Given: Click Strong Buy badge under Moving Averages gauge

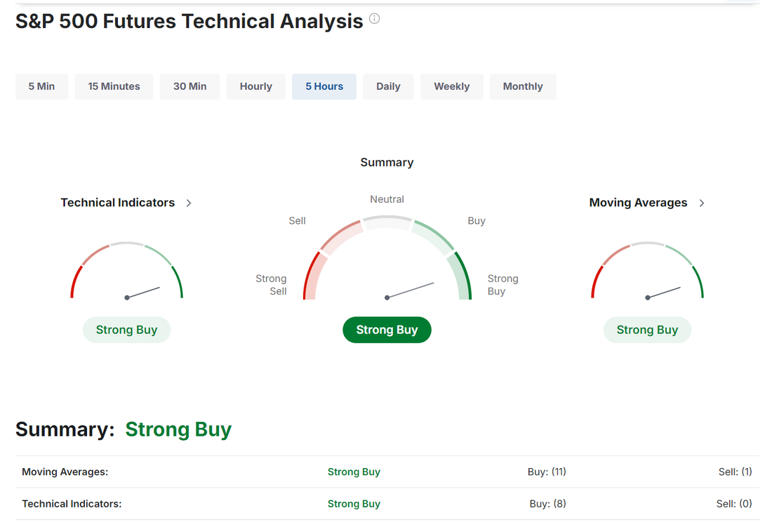Looking at the screenshot, I should (647, 330).
